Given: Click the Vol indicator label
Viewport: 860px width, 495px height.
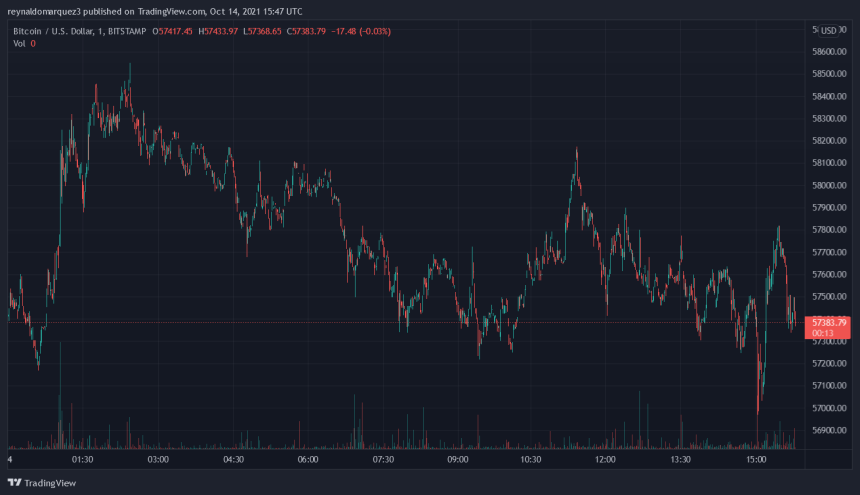Looking at the screenshot, I should (18, 46).
